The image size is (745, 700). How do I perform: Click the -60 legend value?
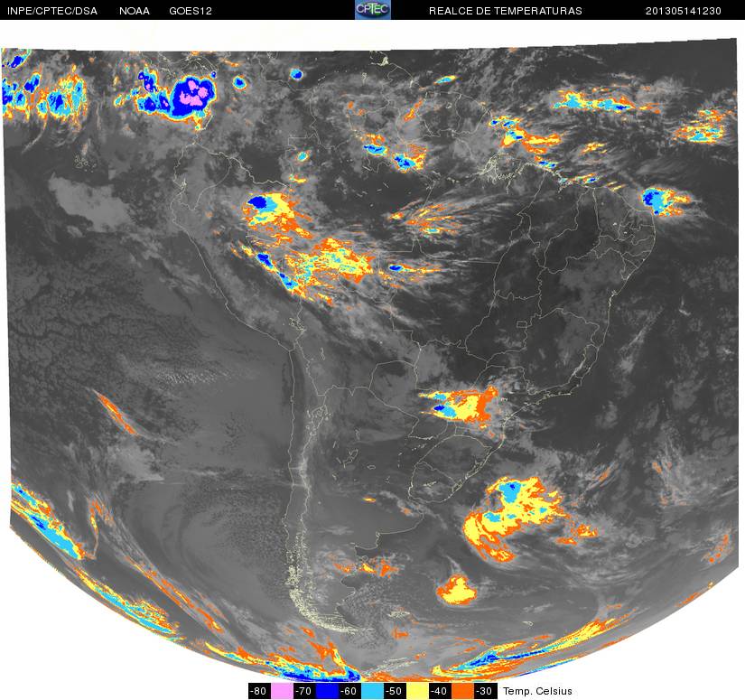[349, 691]
